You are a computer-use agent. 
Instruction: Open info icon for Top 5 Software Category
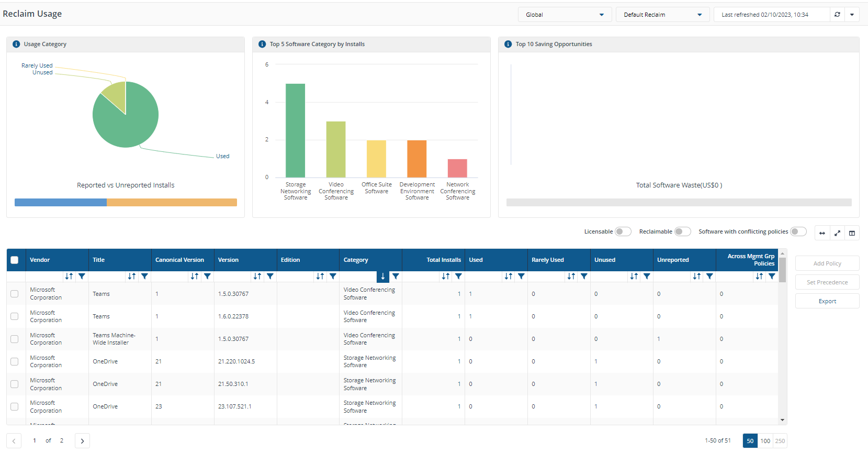tap(262, 44)
